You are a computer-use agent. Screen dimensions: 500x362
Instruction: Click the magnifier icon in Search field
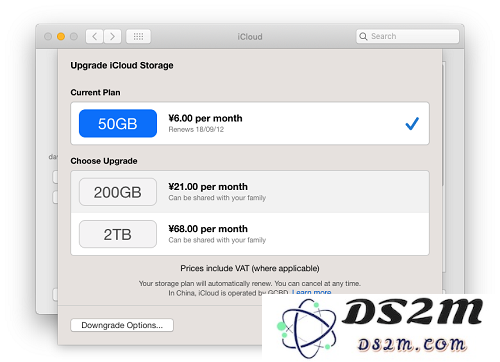pyautogui.click(x=363, y=36)
